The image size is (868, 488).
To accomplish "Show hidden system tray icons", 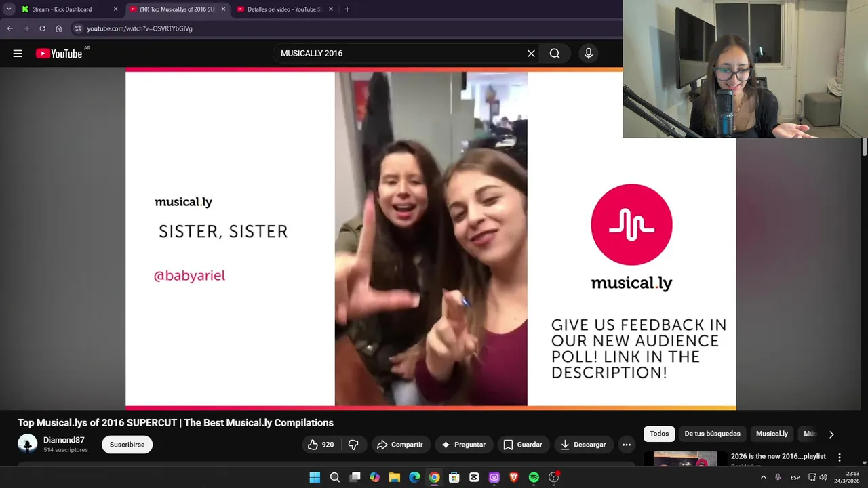I will coord(764,477).
